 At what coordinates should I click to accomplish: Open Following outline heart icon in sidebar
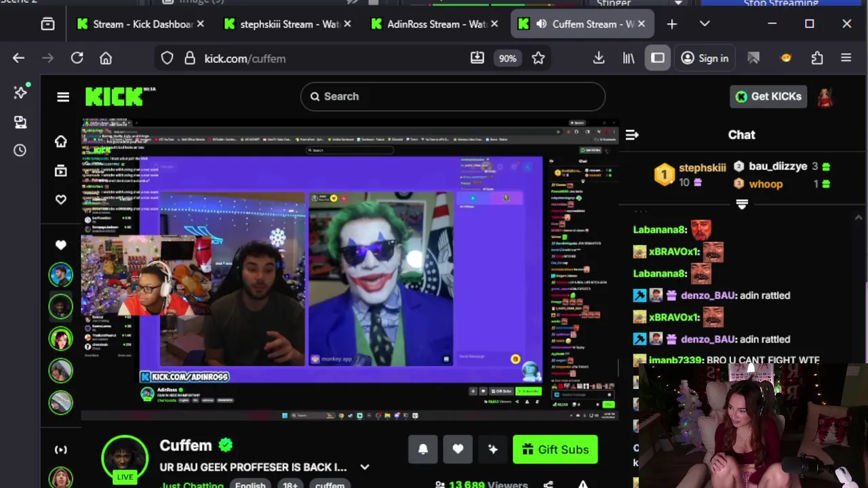click(x=60, y=199)
